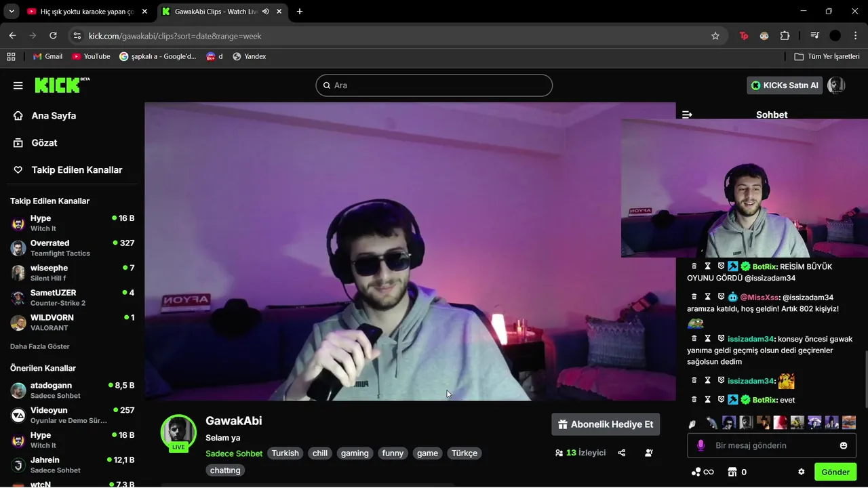Delete BotRix's 'REİSİM BÜYÜK' message
The image size is (868, 488).
[694, 266]
